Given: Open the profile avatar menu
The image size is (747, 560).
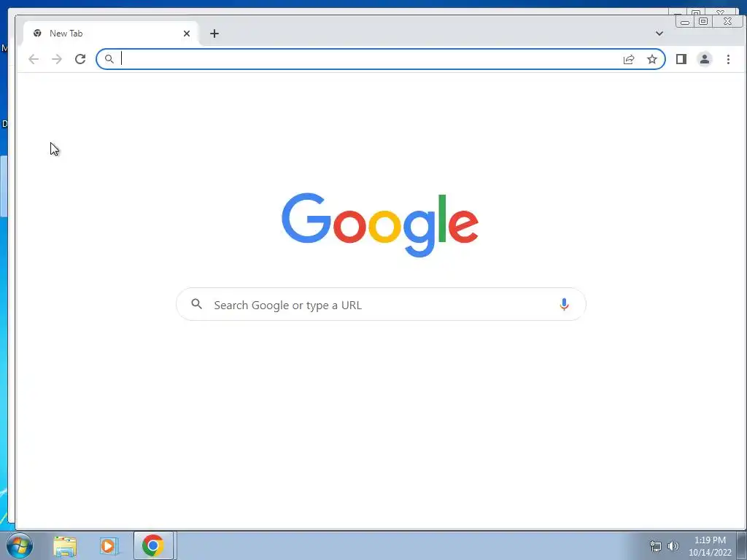Looking at the screenshot, I should click(x=705, y=59).
